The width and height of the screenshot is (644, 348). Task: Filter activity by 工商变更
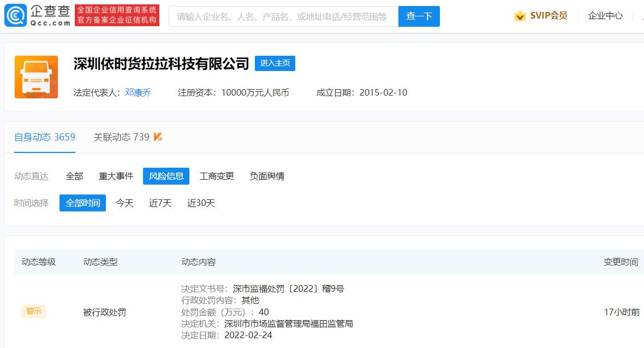217,176
